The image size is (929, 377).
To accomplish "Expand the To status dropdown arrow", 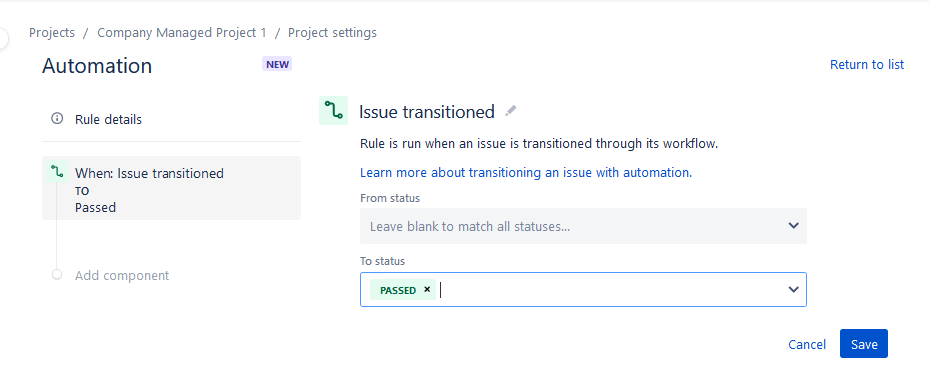I will pos(793,289).
